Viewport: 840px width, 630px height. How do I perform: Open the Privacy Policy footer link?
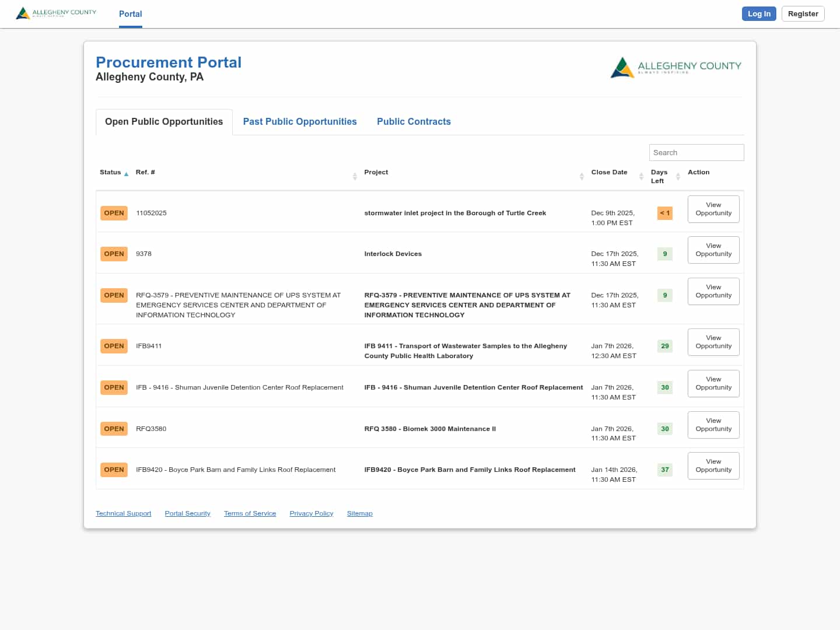[311, 514]
